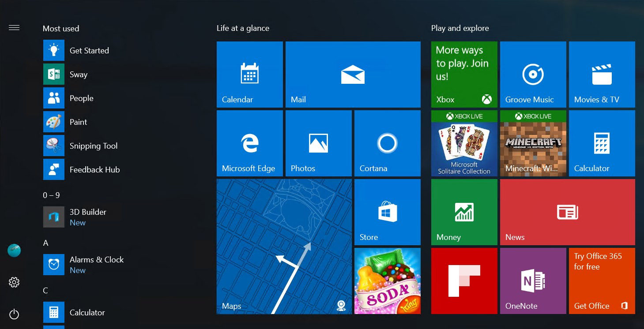This screenshot has width=644, height=329.
Task: Open the Minecraft game tile
Action: pyautogui.click(x=533, y=143)
